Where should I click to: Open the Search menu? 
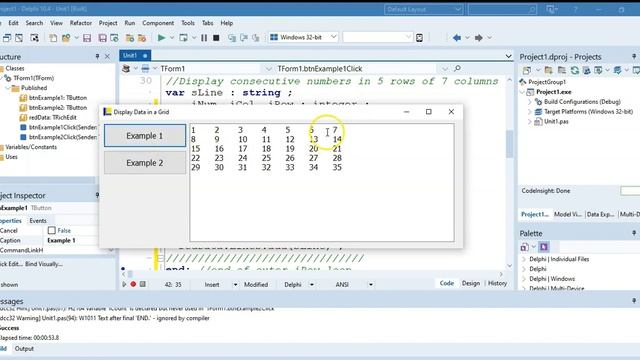click(34, 23)
